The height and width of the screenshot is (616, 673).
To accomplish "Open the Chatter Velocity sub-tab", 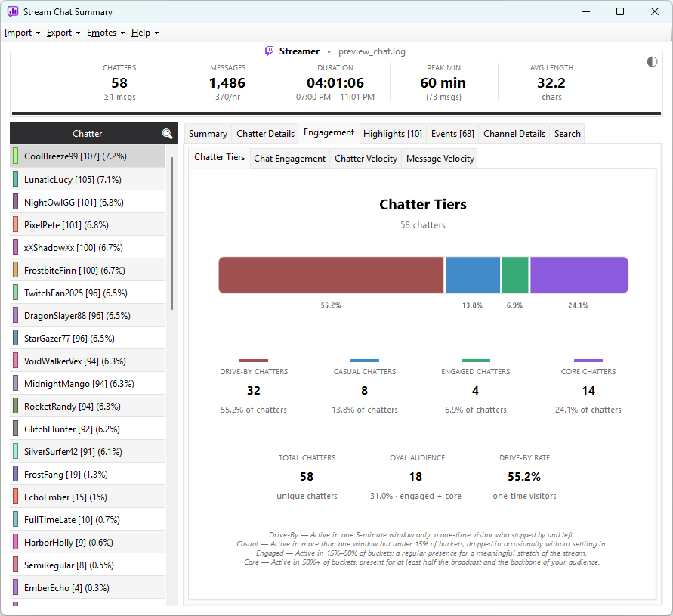I will pyautogui.click(x=366, y=159).
